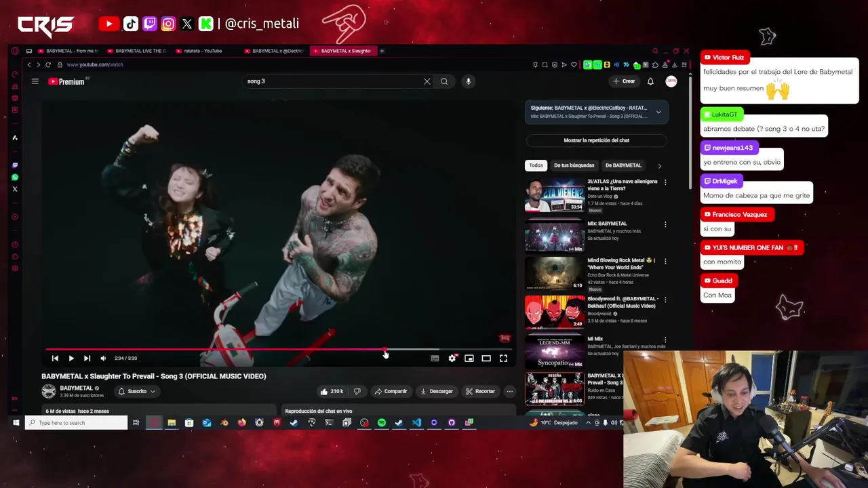Viewport: 868px width, 488px height.
Task: Open 3I/ATLAS video thumbnail
Action: (x=555, y=196)
